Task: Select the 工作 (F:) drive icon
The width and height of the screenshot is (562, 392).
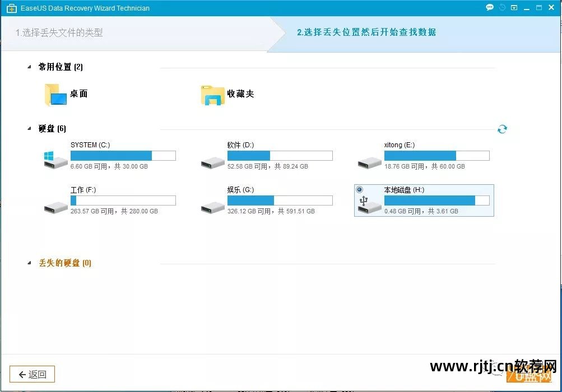Action: click(x=55, y=207)
